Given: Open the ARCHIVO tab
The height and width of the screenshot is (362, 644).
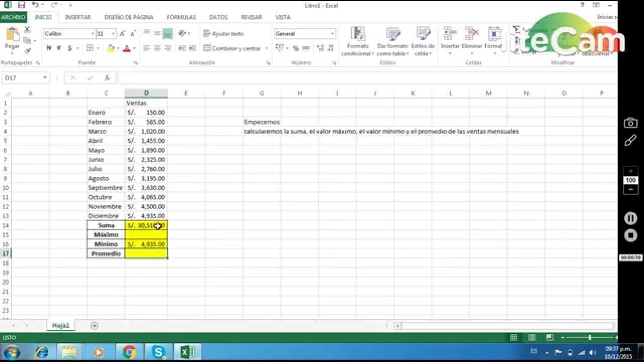Looking at the screenshot, I should pyautogui.click(x=14, y=17).
